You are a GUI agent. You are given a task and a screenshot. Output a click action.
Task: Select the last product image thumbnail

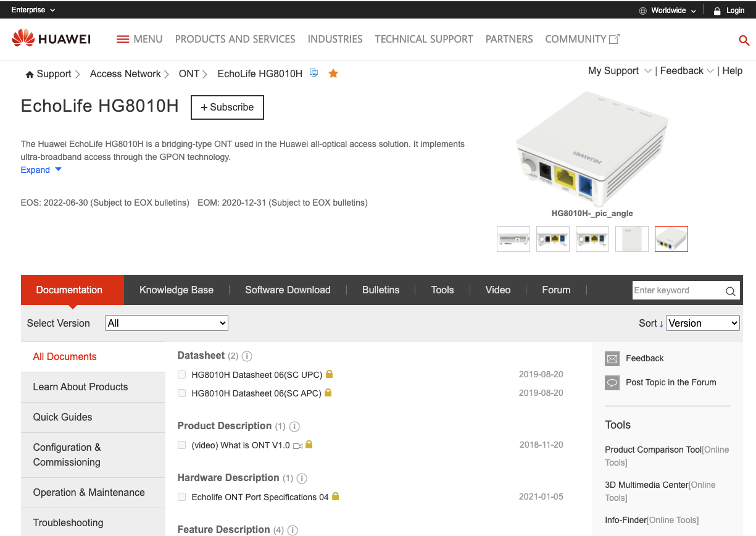tap(671, 239)
